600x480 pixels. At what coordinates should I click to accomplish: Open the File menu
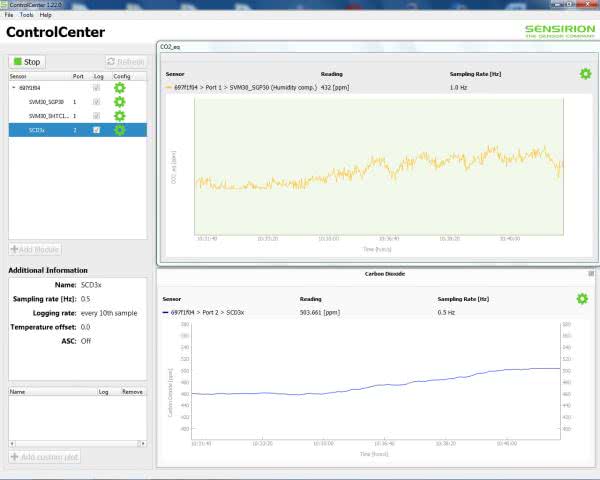(x=9, y=15)
